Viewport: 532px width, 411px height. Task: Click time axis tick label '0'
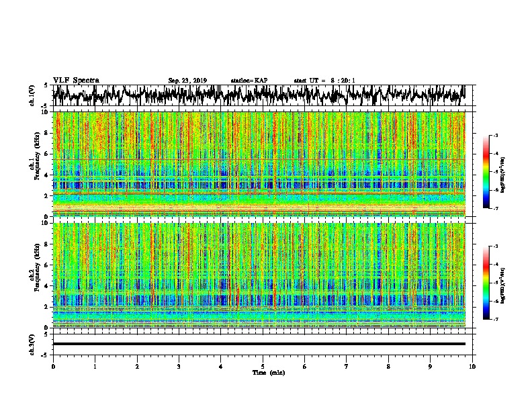point(53,367)
